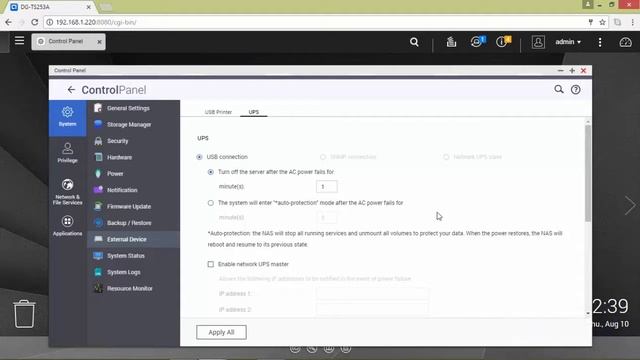Click the IP address 1 field

pos(372,293)
